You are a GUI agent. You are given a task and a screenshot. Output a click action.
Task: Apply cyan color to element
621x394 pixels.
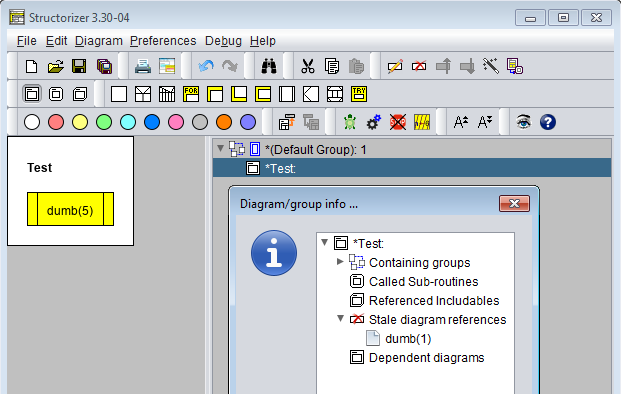tap(128, 122)
